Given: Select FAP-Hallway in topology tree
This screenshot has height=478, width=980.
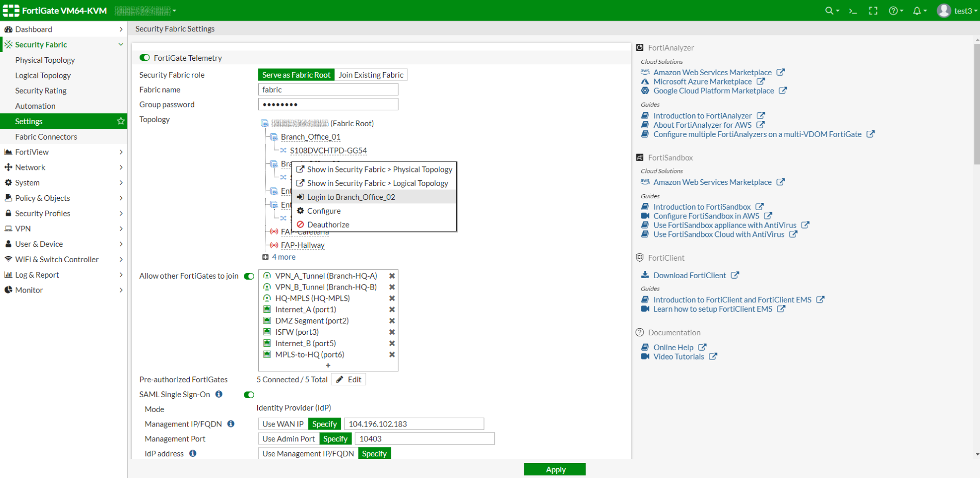Looking at the screenshot, I should point(303,245).
